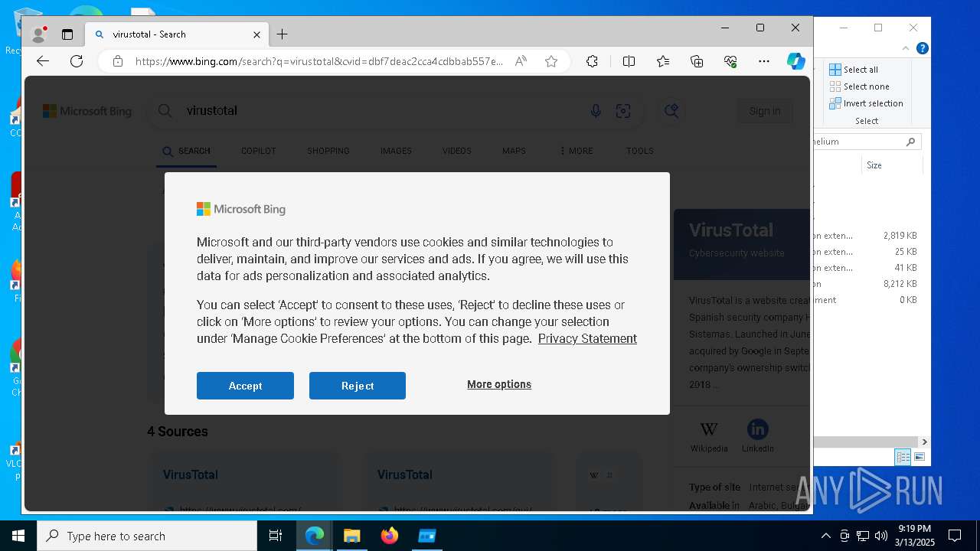Open the clock showing 9:19 PM
This screenshot has height=551, width=980.
(915, 536)
